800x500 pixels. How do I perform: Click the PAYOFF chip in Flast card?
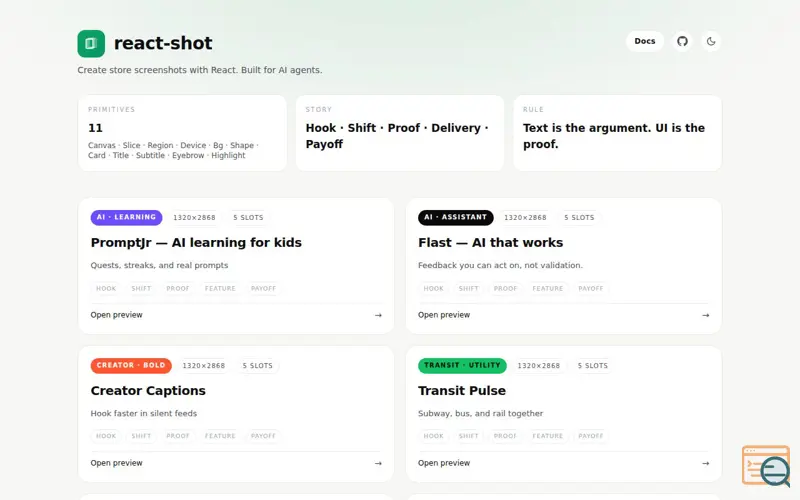pyautogui.click(x=591, y=288)
